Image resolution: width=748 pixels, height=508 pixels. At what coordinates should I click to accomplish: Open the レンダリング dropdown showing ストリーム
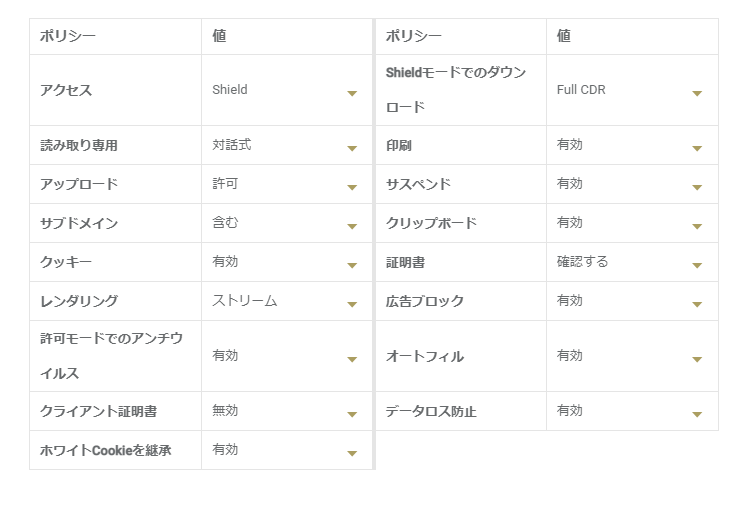click(x=352, y=304)
